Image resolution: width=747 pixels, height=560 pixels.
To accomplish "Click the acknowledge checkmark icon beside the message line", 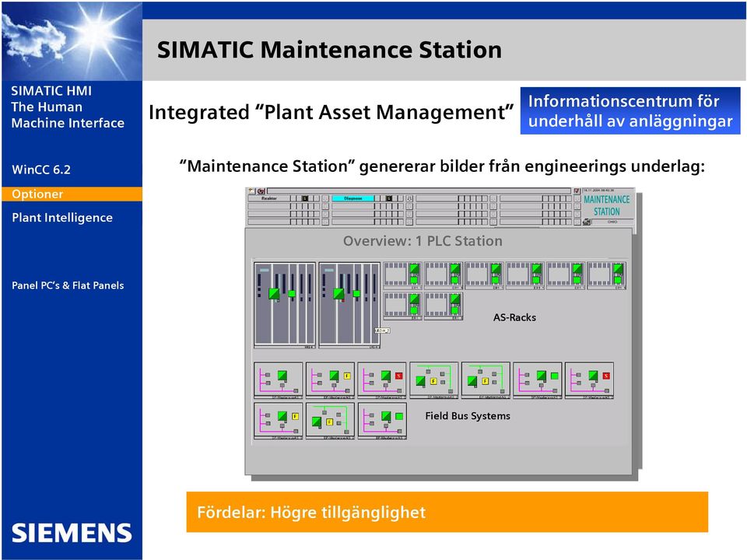I will pyautogui.click(x=577, y=191).
